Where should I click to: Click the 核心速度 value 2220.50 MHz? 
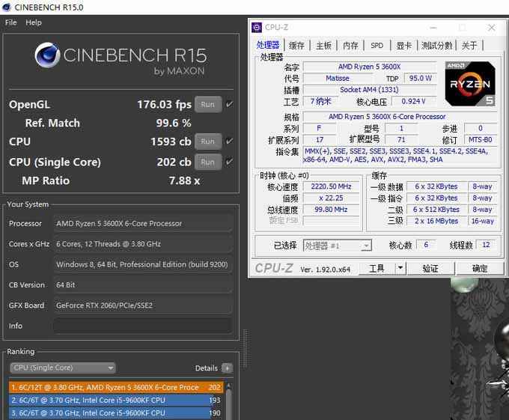point(331,186)
